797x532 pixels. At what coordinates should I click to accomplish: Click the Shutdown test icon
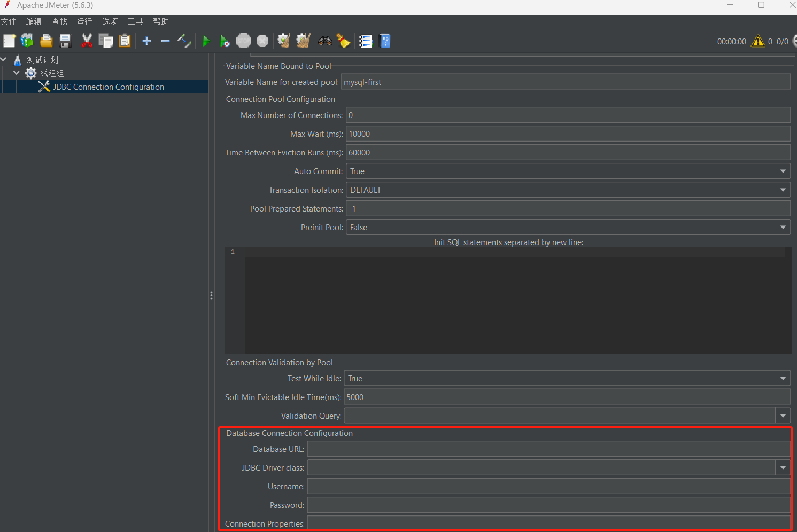(262, 41)
